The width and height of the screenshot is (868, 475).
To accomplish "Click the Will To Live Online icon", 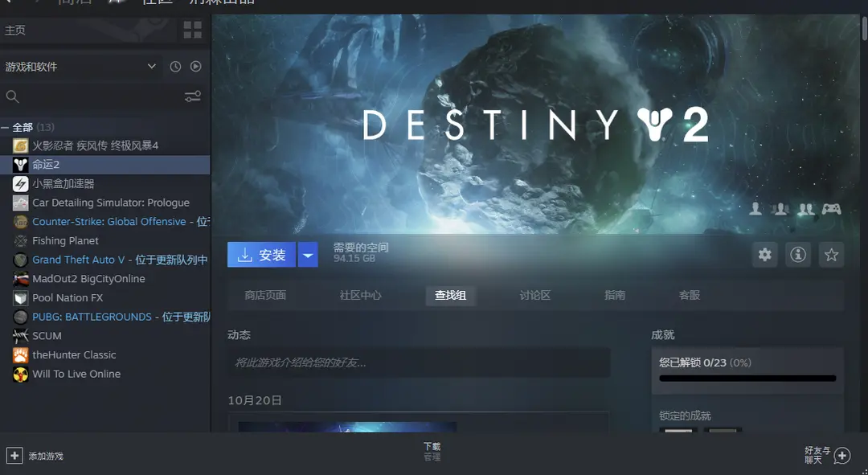I will 20,374.
